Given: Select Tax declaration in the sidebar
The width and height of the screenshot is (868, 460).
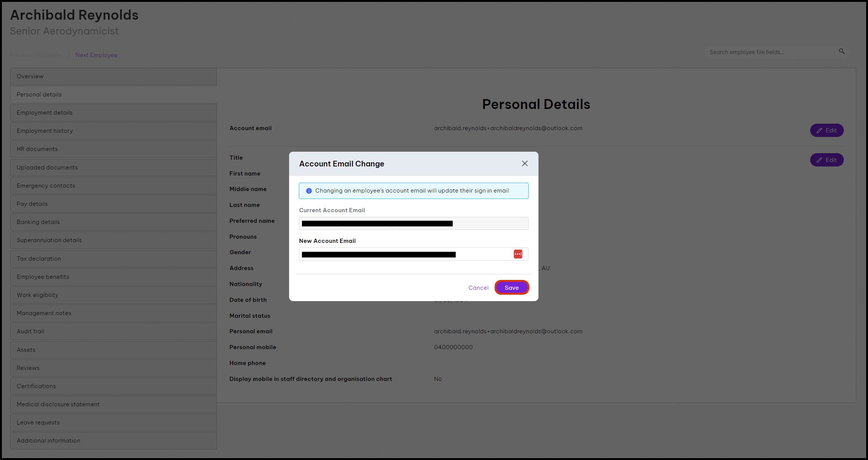Looking at the screenshot, I should click(x=113, y=259).
